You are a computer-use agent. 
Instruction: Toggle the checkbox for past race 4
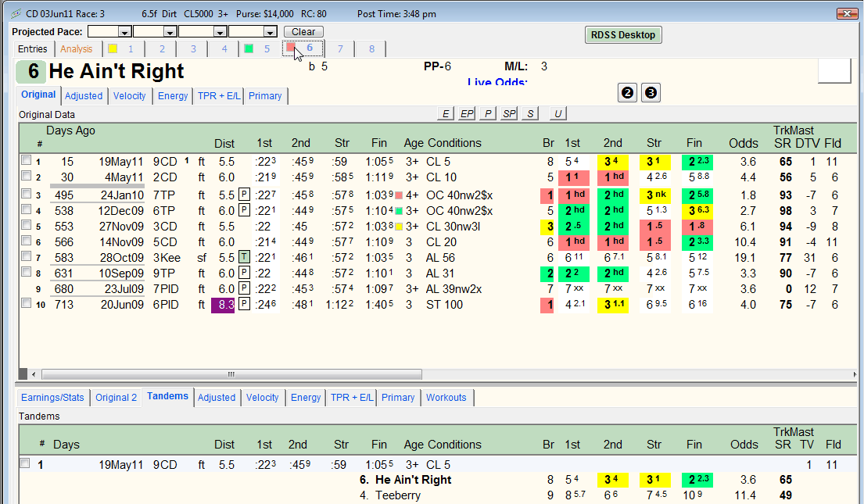(x=26, y=209)
